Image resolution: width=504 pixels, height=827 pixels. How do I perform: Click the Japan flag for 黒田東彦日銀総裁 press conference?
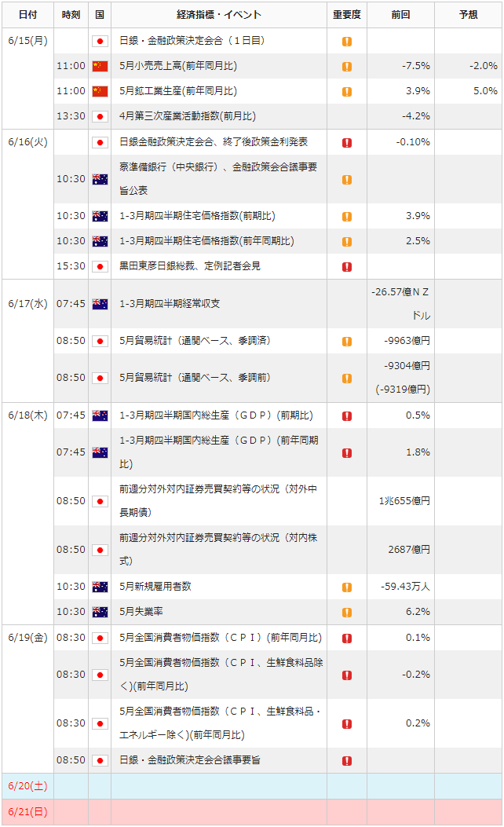(100, 267)
